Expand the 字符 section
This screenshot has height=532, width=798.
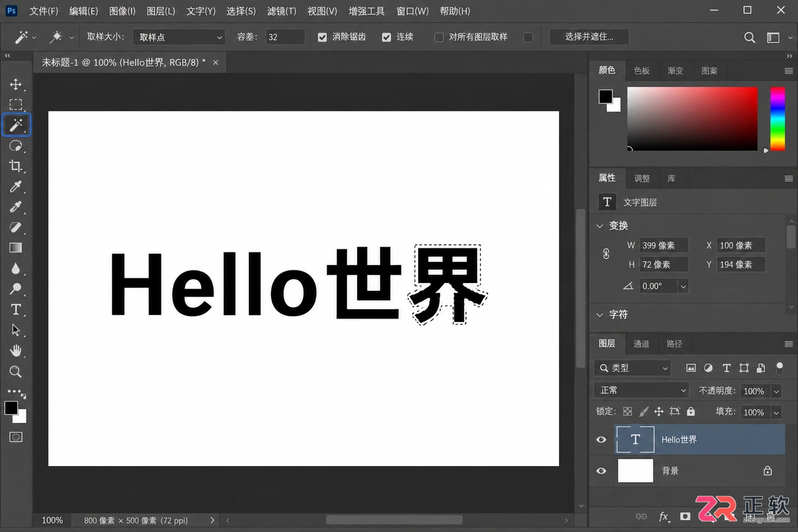pyautogui.click(x=599, y=315)
